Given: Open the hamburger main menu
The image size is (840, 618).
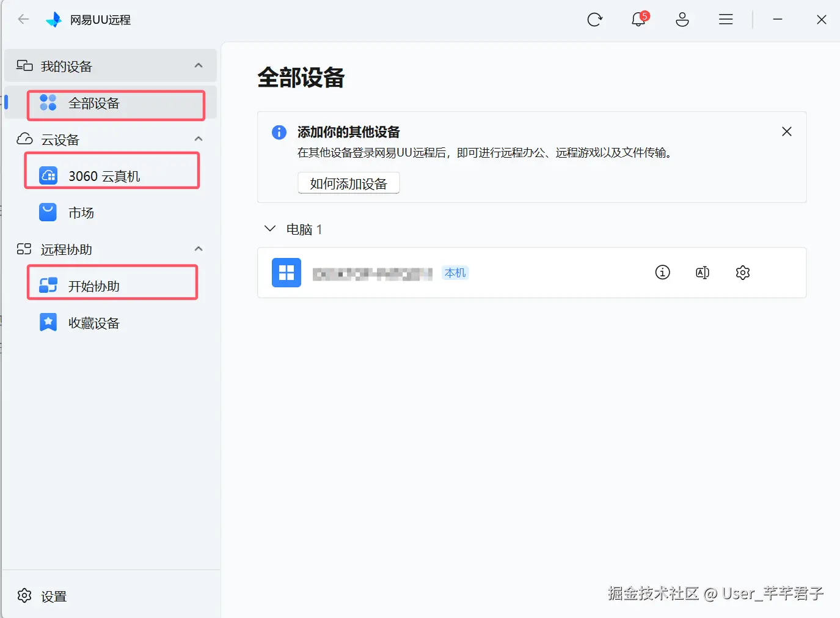Looking at the screenshot, I should 726,20.
